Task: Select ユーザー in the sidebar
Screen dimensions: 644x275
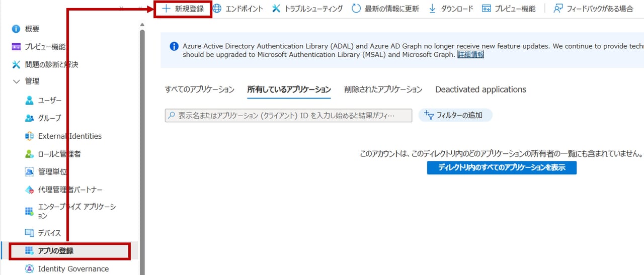Action: pos(49,100)
